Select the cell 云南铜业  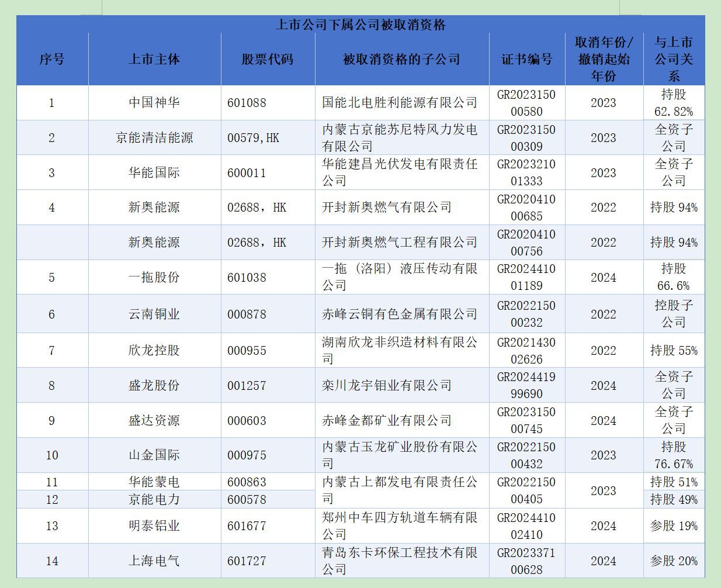pyautogui.click(x=154, y=314)
